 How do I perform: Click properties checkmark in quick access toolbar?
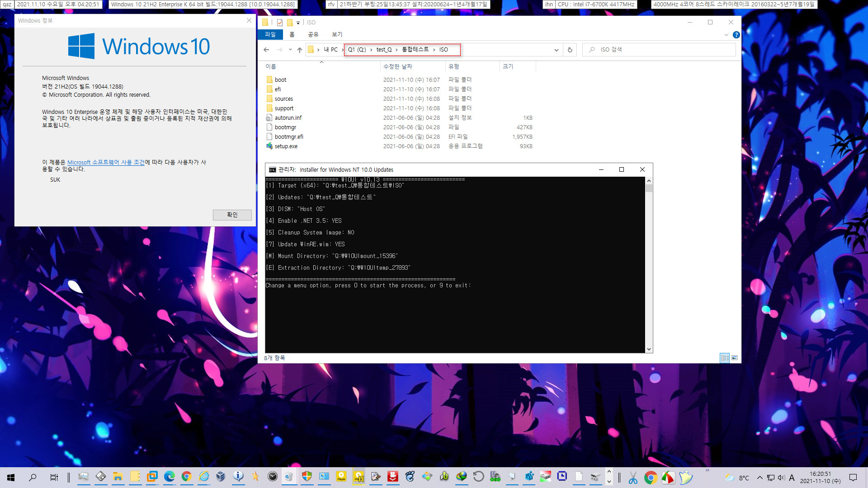pos(279,22)
